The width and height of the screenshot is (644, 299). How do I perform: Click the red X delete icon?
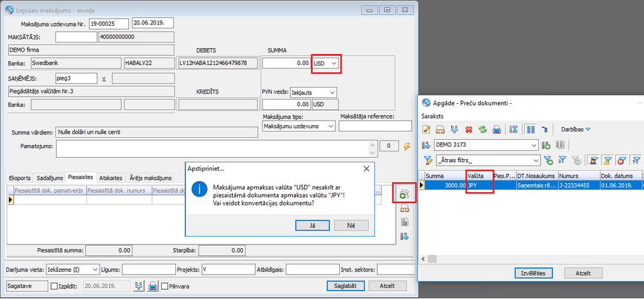point(468,130)
